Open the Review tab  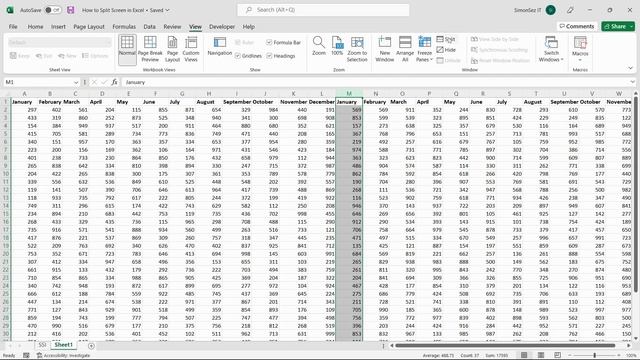[172, 27]
